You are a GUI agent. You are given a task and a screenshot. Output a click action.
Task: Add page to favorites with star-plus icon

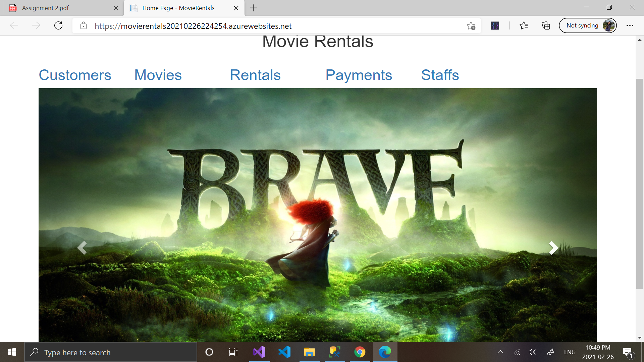pos(471,26)
